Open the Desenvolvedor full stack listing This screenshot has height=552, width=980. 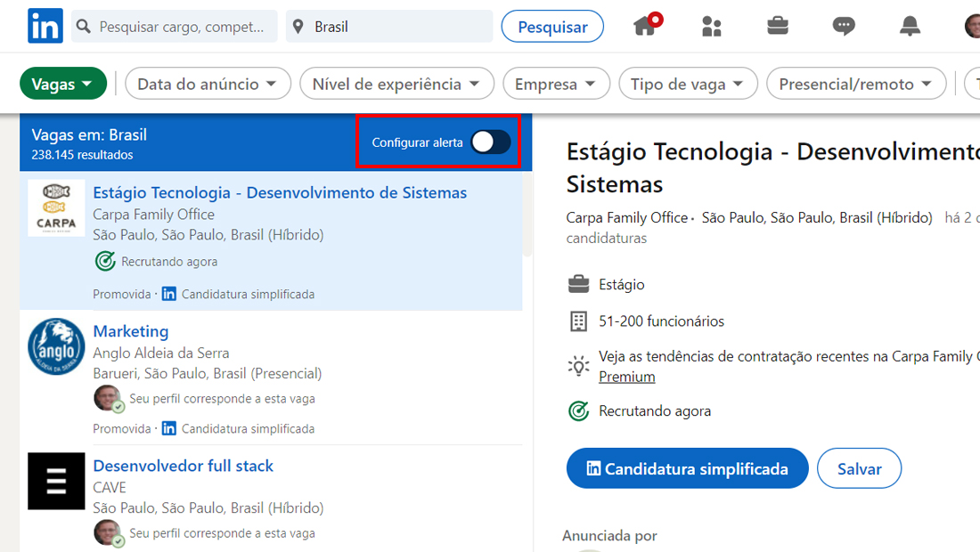(x=184, y=466)
